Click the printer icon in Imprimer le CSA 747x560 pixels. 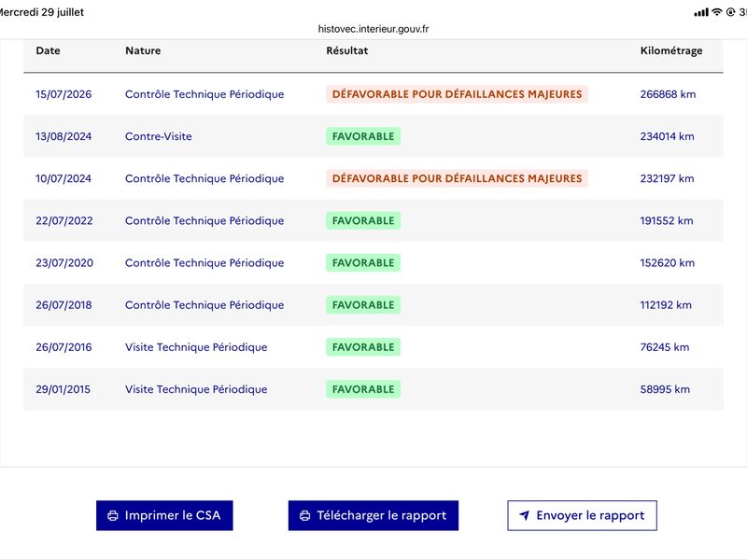(x=113, y=515)
